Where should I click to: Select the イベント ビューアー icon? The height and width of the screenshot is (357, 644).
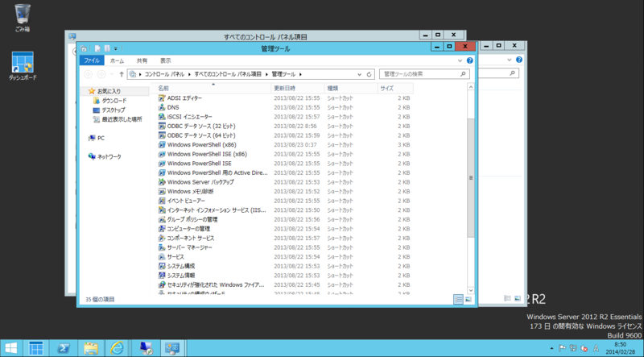click(162, 201)
